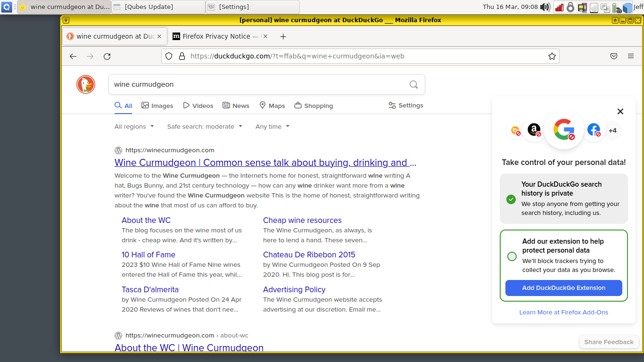Switch to the News search tab

point(236,106)
